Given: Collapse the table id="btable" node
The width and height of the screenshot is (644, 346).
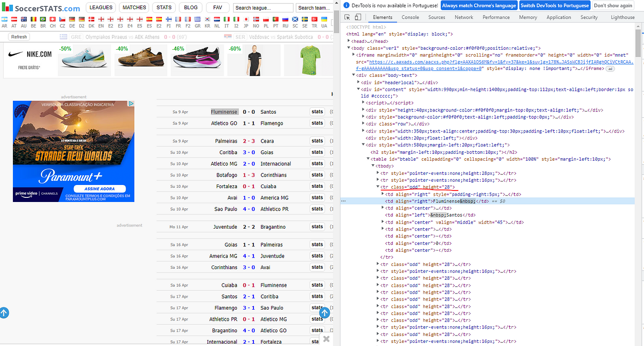Looking at the screenshot, I should point(368,159).
